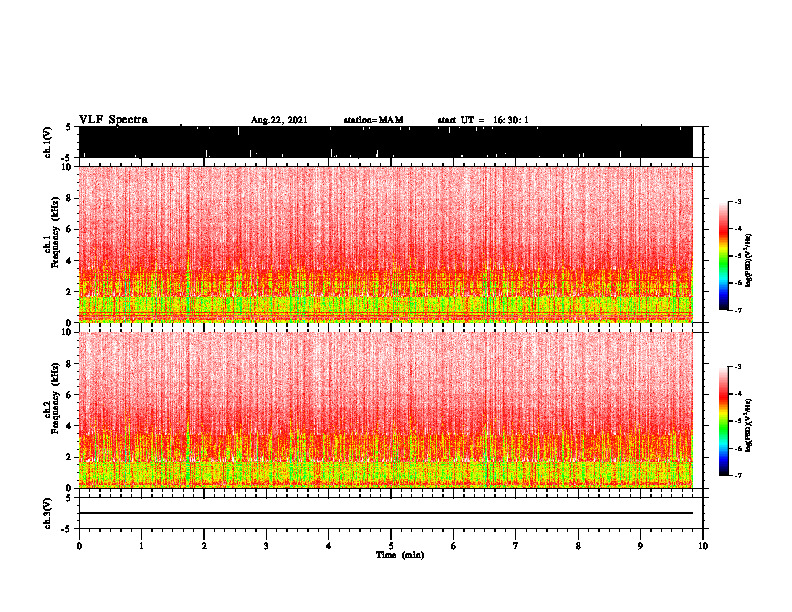Click the time axis tick label 10
Image resolution: width=792 pixels, height=612 pixels.
pyautogui.click(x=703, y=546)
